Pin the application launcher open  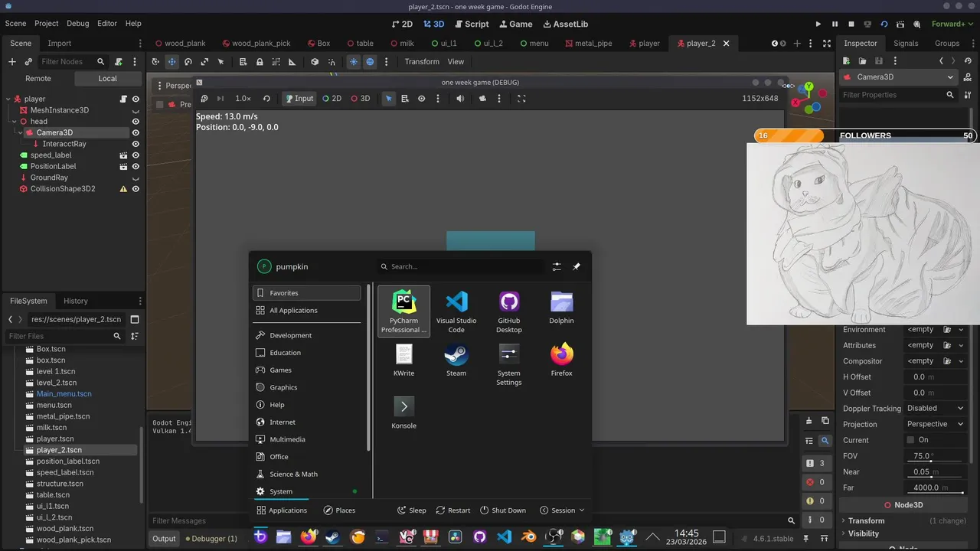[577, 266]
